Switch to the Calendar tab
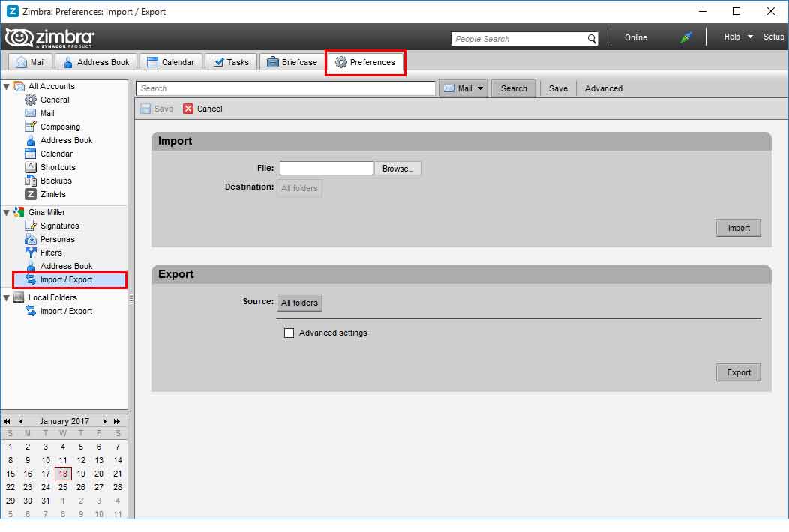The width and height of the screenshot is (789, 532). 170,62
